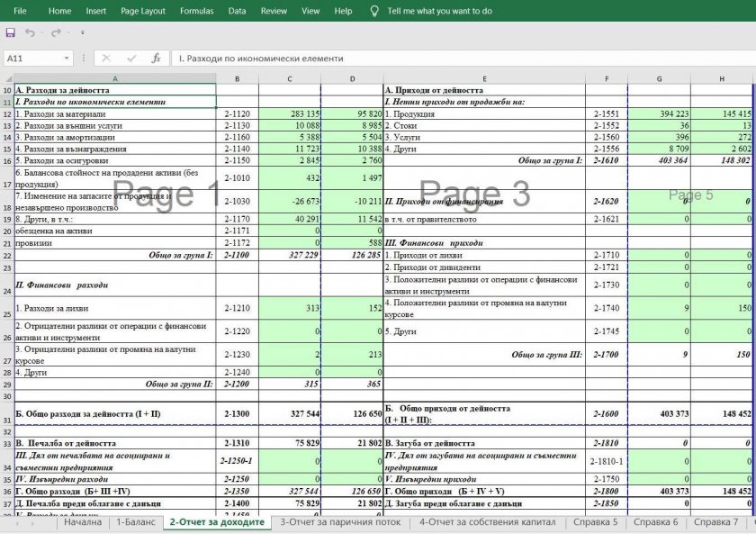Click the Cancel X icon in formula bar
The height and width of the screenshot is (534, 756).
click(x=106, y=59)
